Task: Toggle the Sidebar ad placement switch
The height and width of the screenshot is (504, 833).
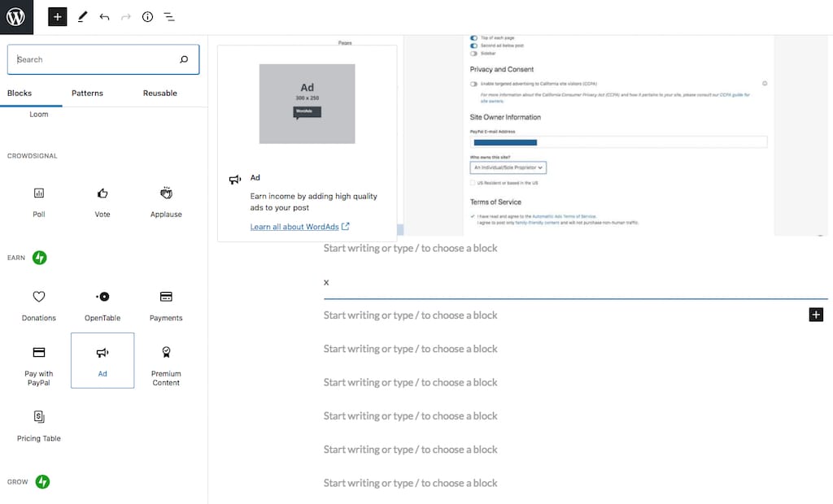Action: click(x=474, y=54)
